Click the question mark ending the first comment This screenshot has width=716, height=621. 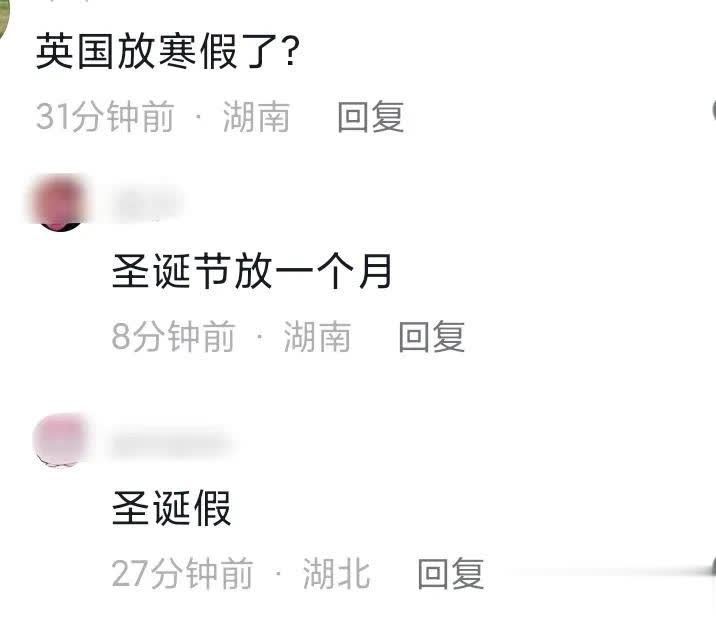(291, 51)
